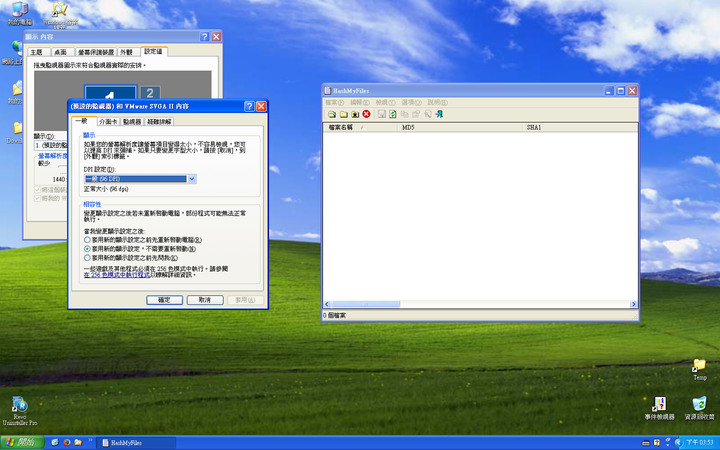Open the Edit menu in HashMyFiles
The height and width of the screenshot is (450, 720).
coord(360,102)
